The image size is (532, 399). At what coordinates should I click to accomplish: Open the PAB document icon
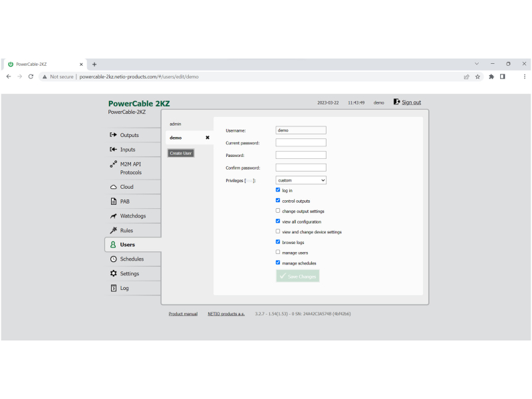pos(114,201)
